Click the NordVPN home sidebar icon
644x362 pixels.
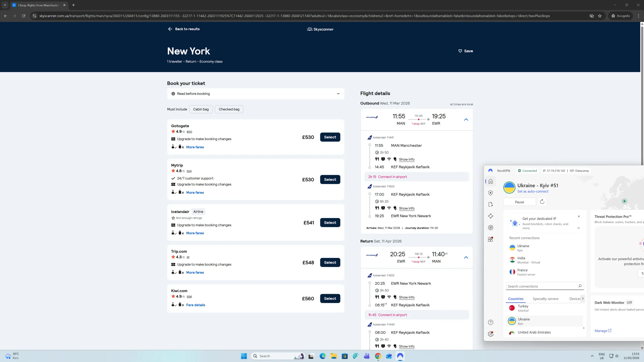pos(491,182)
